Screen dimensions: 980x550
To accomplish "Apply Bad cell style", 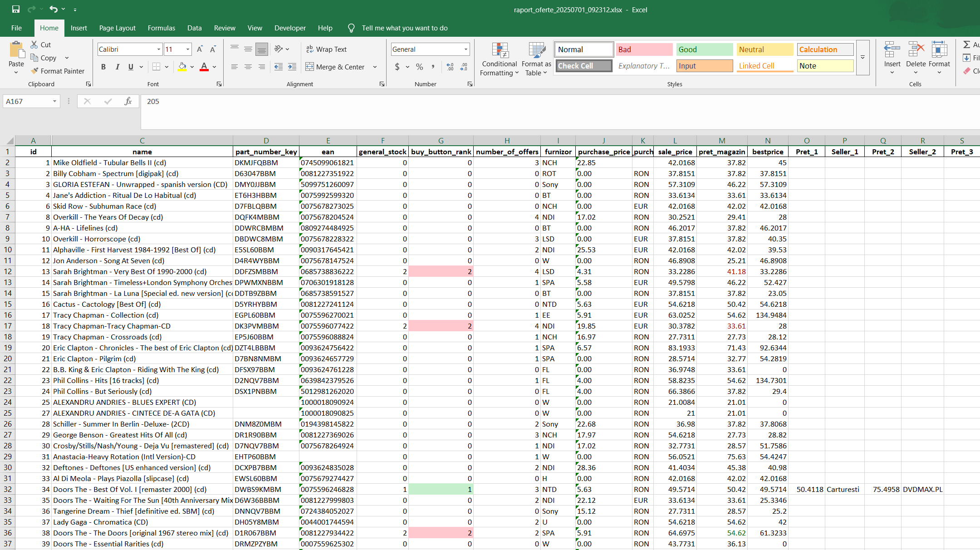I will [644, 49].
